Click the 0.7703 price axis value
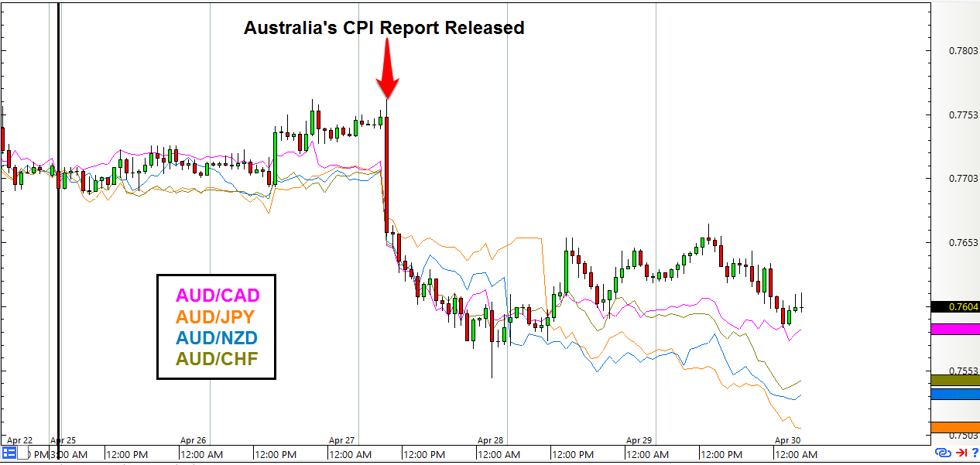This screenshot has width=980, height=465. (x=963, y=179)
